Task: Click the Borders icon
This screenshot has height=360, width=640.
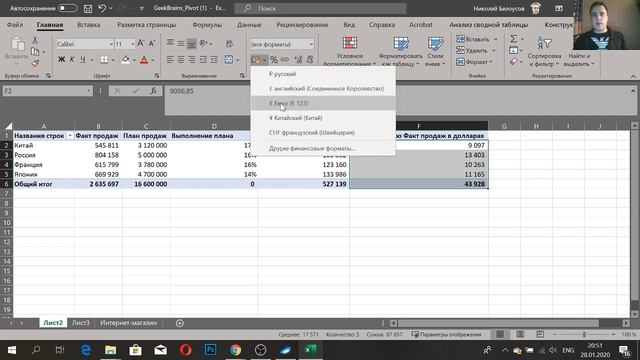Action: pyautogui.click(x=104, y=60)
